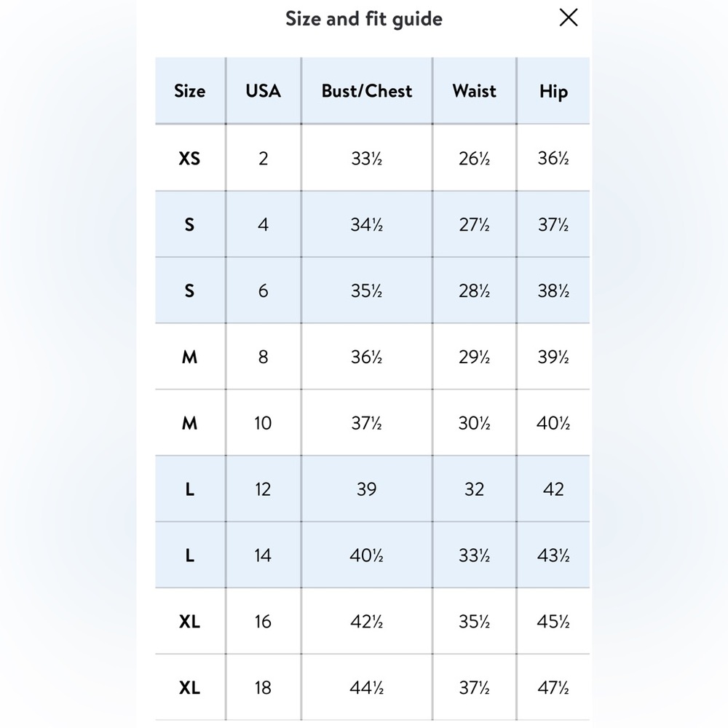Select USA size 18 cell
This screenshot has height=728, width=728.
[264, 688]
